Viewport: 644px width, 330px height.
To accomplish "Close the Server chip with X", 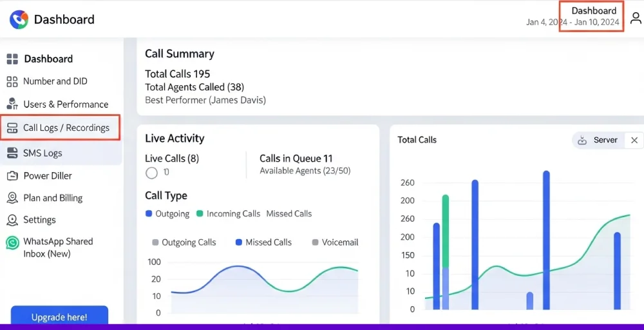I will (634, 140).
